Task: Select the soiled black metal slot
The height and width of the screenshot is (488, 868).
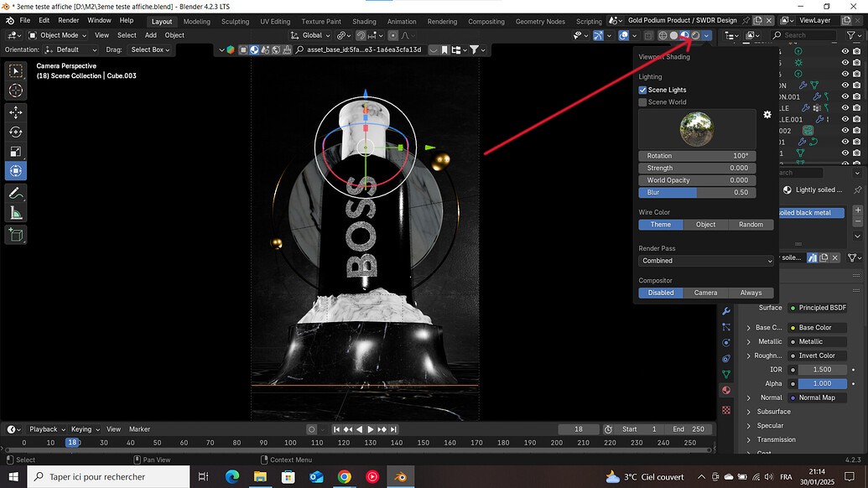Action: tap(812, 212)
